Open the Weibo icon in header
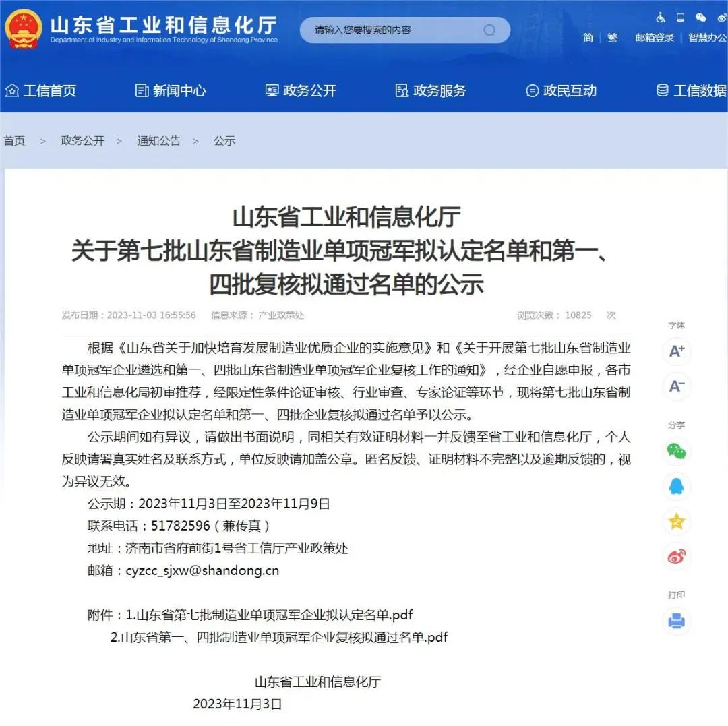The height and width of the screenshot is (726, 728). point(723,18)
